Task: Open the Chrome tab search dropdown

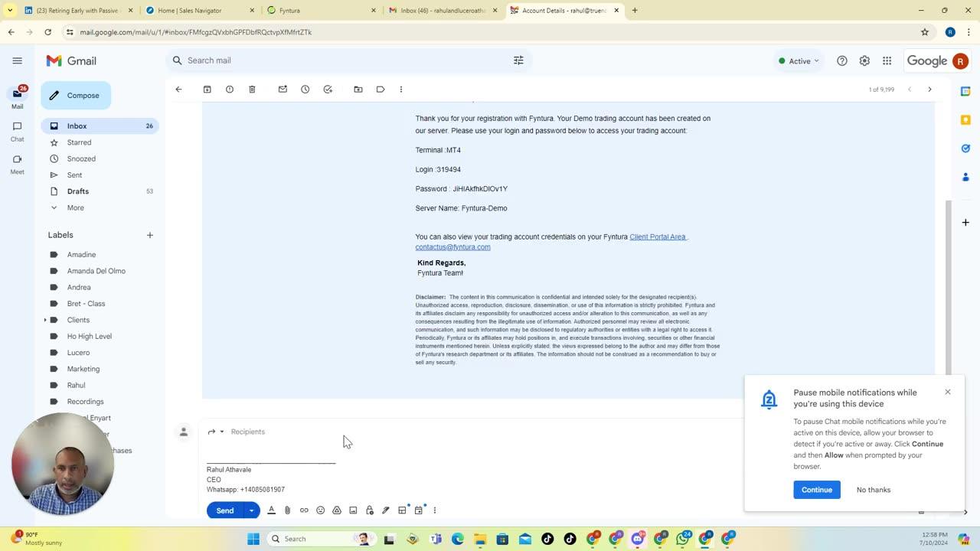Action: pos(10,10)
